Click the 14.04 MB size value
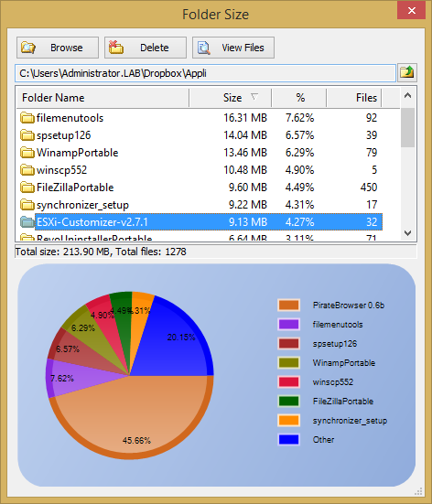432x504 pixels. [x=245, y=135]
